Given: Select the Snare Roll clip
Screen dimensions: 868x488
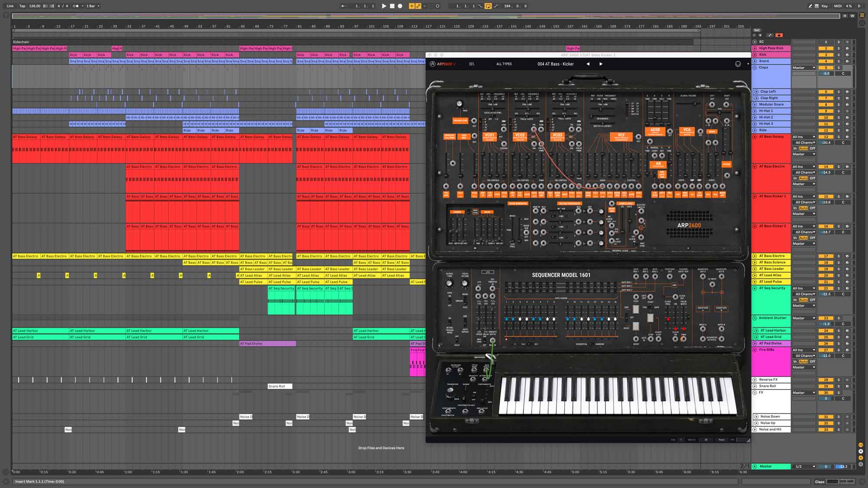Looking at the screenshot, I should pyautogui.click(x=279, y=386).
